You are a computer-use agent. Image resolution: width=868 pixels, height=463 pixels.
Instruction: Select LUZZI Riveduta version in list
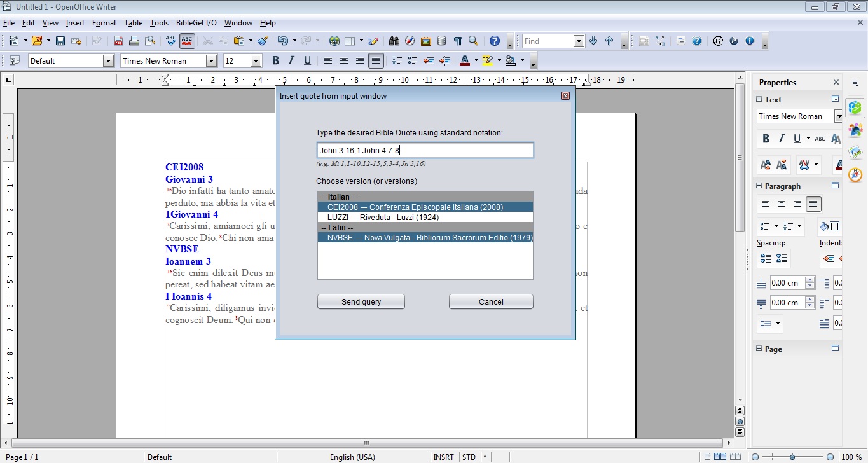(x=425, y=217)
